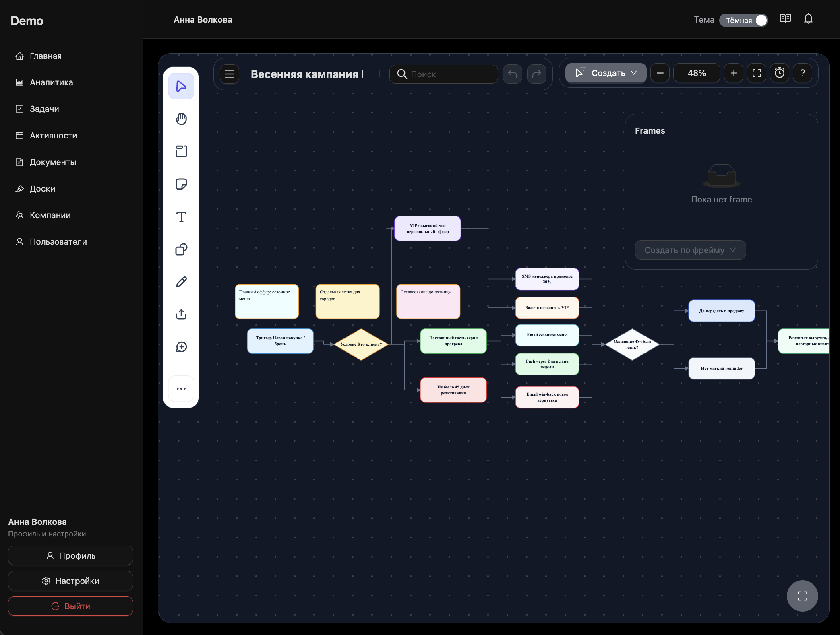The width and height of the screenshot is (840, 635).
Task: Click the Выйти logout button
Action: (70, 606)
